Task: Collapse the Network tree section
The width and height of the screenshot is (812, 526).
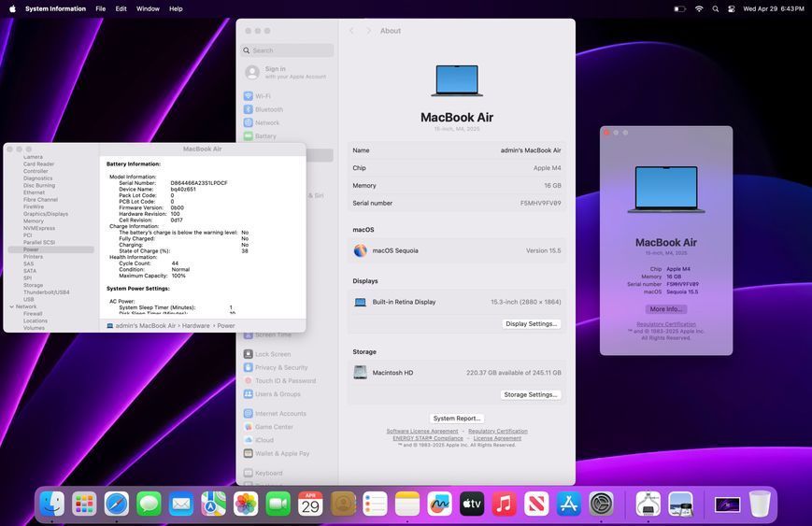Action: pyautogui.click(x=11, y=306)
